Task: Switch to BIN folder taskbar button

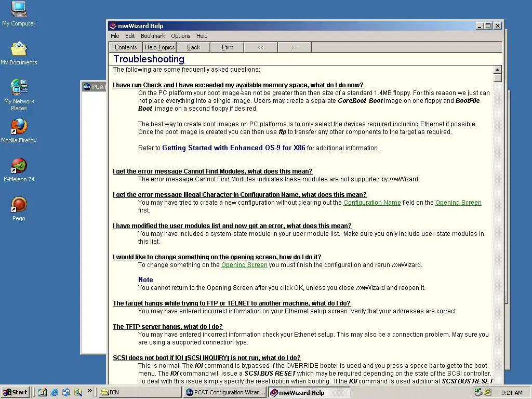Action: [x=140, y=392]
